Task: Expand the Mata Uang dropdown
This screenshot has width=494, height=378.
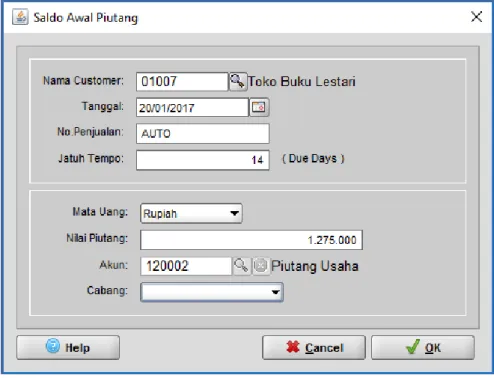Action: [x=191, y=213]
